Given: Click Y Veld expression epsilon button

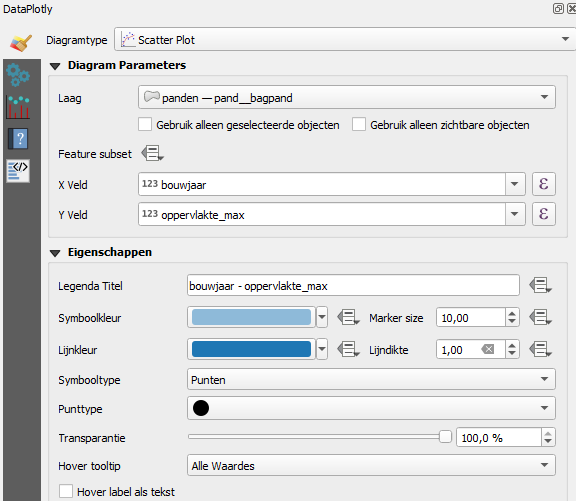Looking at the screenshot, I should (544, 214).
